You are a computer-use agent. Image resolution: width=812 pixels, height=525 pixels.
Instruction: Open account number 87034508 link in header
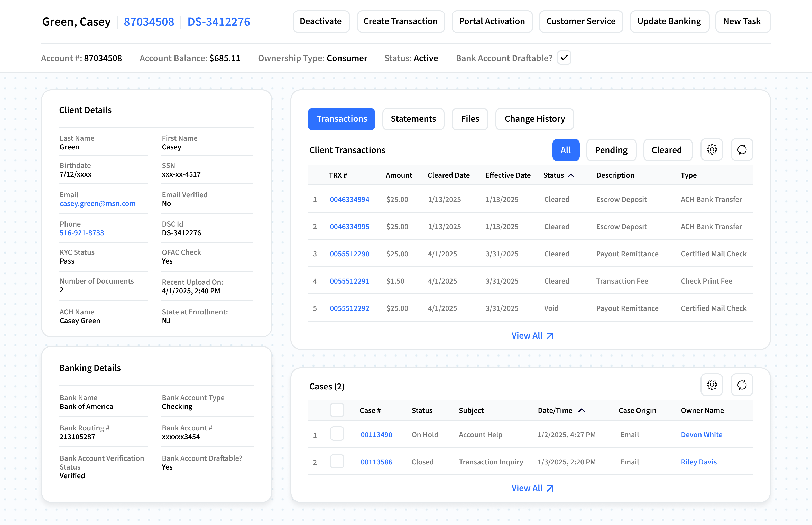(x=149, y=22)
